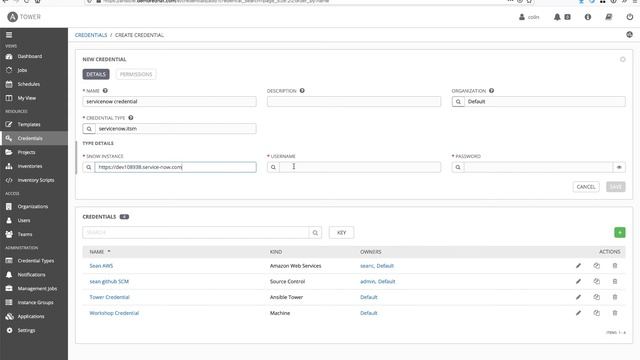
Task: Copy the sean github SCM credential
Action: tap(596, 282)
